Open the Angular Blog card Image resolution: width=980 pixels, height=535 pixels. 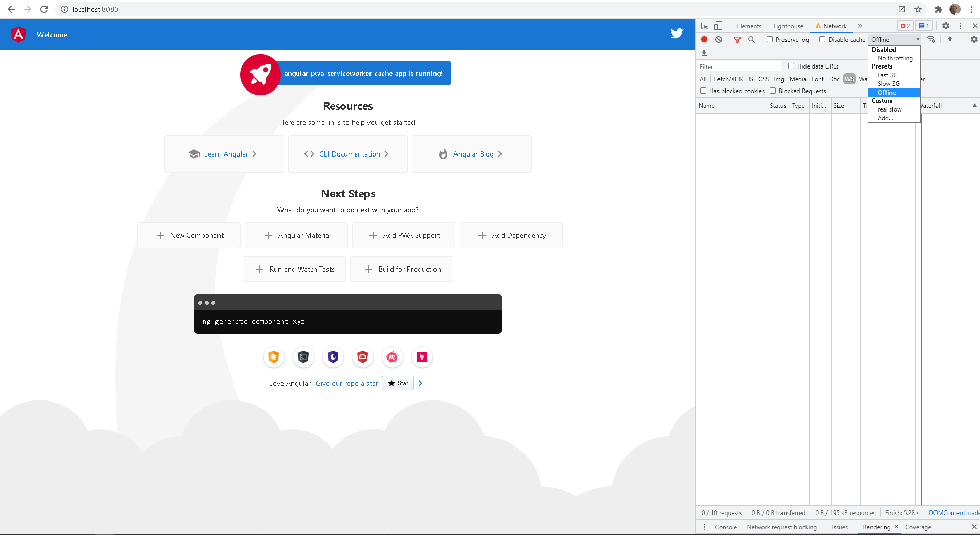pos(472,154)
